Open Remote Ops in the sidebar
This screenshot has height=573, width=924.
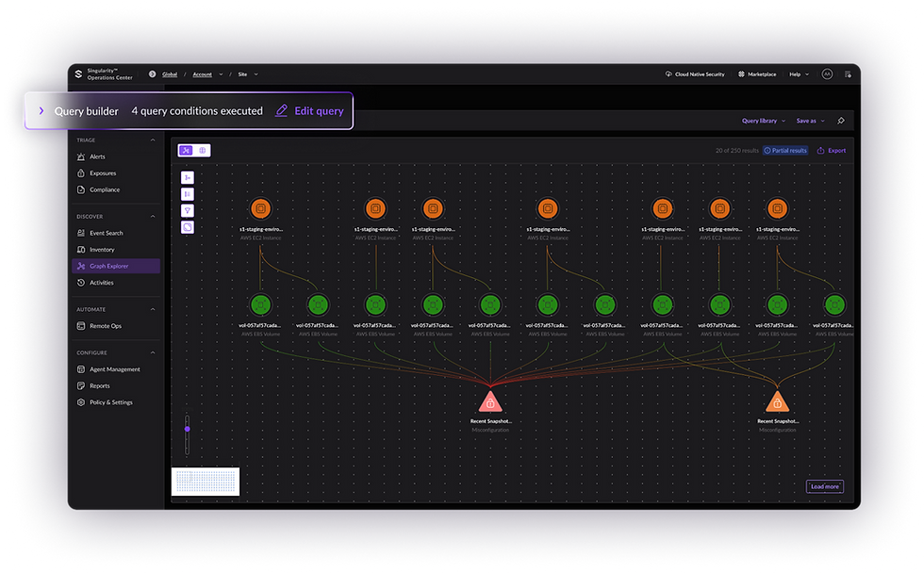(x=115, y=326)
